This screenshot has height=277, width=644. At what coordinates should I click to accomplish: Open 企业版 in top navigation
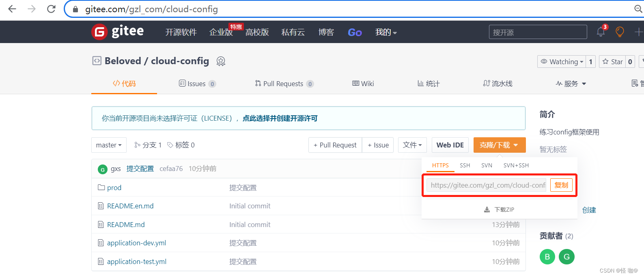pos(221,32)
